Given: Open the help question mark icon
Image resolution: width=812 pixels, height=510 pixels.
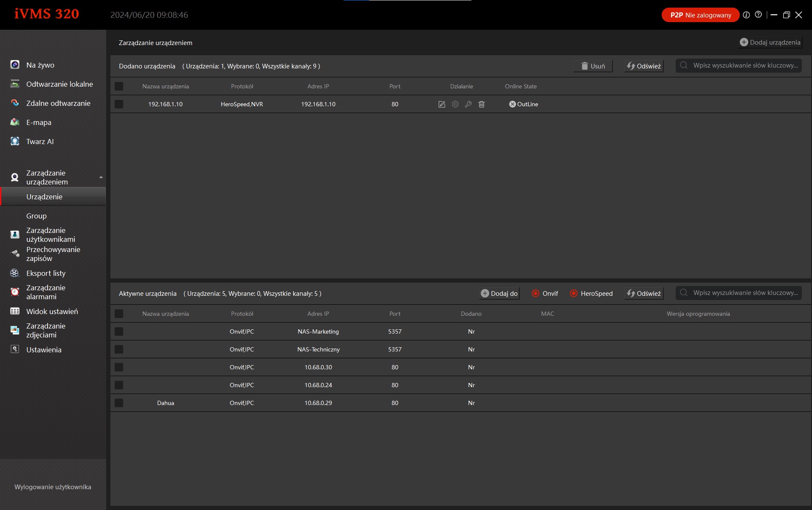Looking at the screenshot, I should tap(758, 15).
